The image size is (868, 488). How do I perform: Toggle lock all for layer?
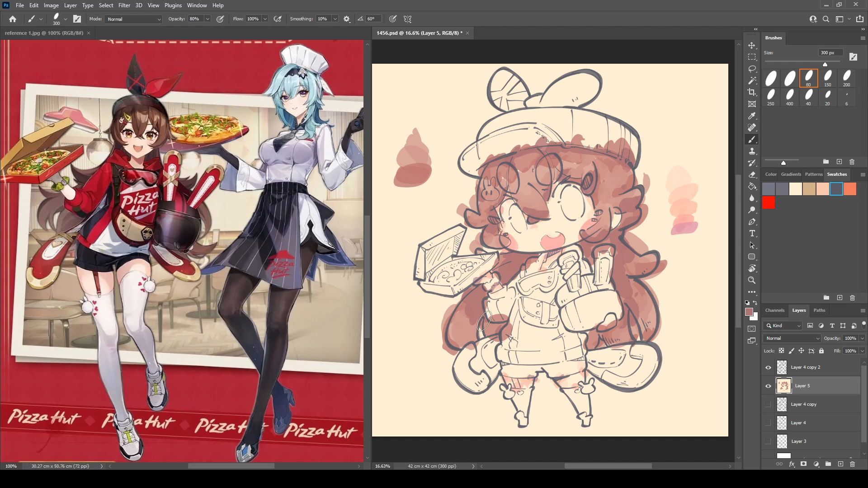point(821,351)
